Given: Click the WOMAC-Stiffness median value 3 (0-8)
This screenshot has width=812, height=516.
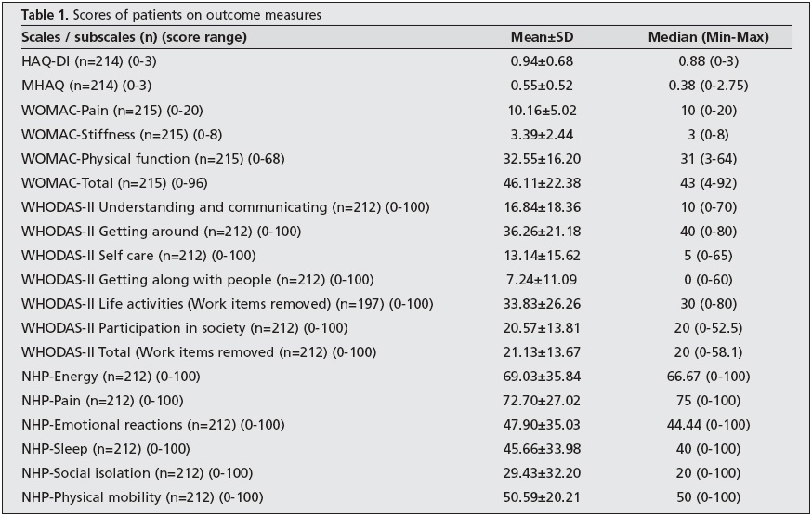Looking at the screenshot, I should point(708,134).
